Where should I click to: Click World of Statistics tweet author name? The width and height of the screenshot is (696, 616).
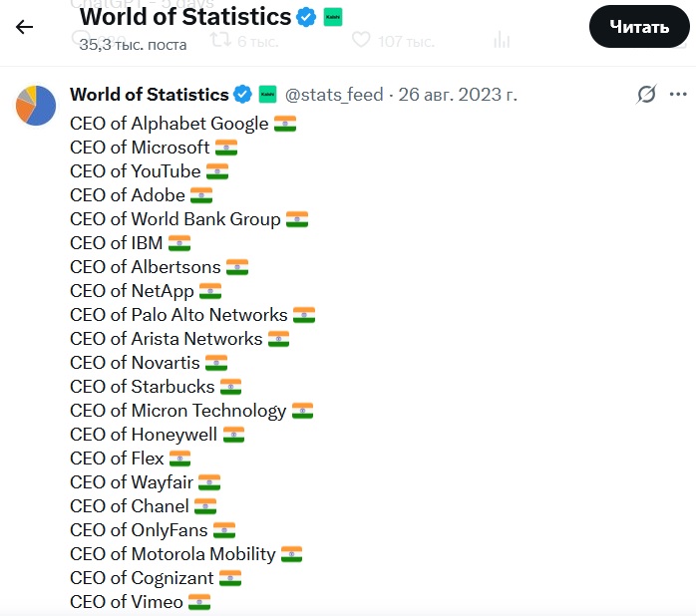150,95
